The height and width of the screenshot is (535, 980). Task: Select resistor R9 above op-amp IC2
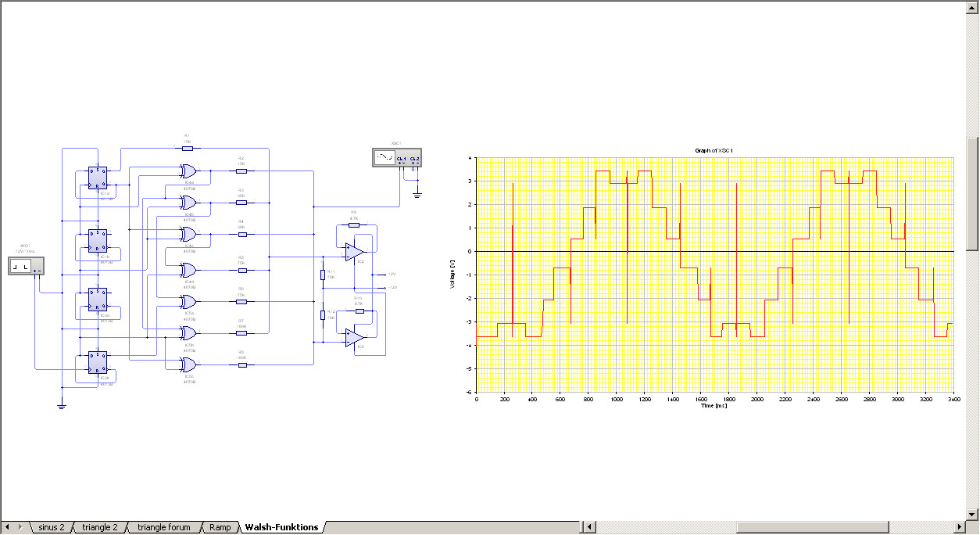354,225
